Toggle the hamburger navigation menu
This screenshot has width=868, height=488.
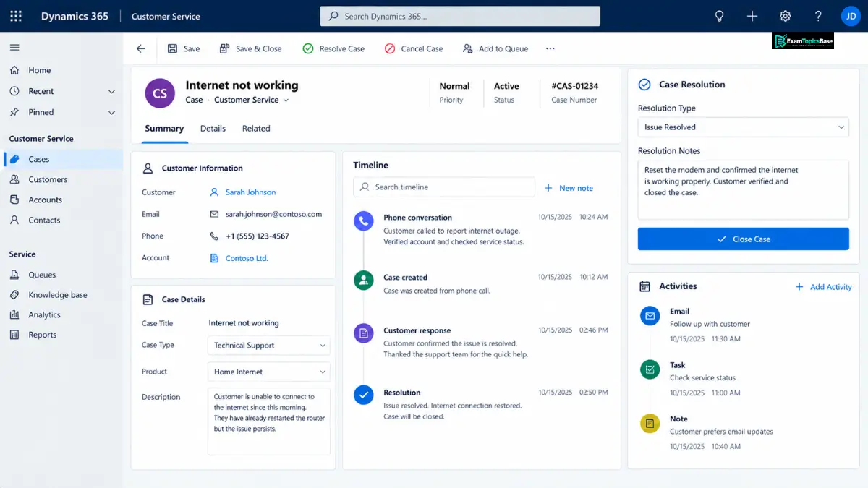pos(14,47)
